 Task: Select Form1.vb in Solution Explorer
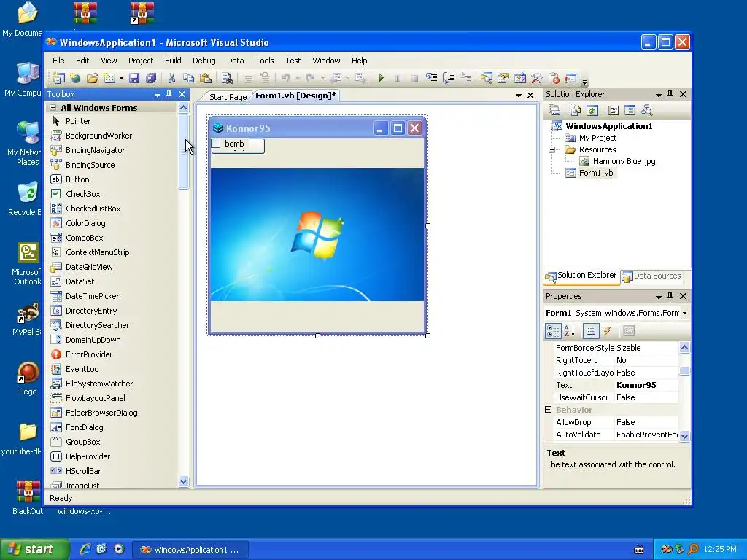coord(595,173)
